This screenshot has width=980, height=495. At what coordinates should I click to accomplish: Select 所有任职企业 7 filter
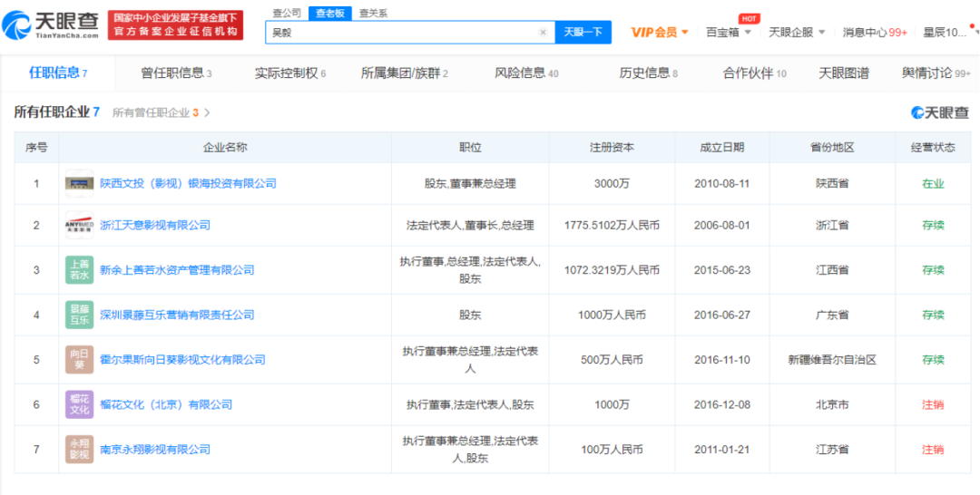coord(57,112)
